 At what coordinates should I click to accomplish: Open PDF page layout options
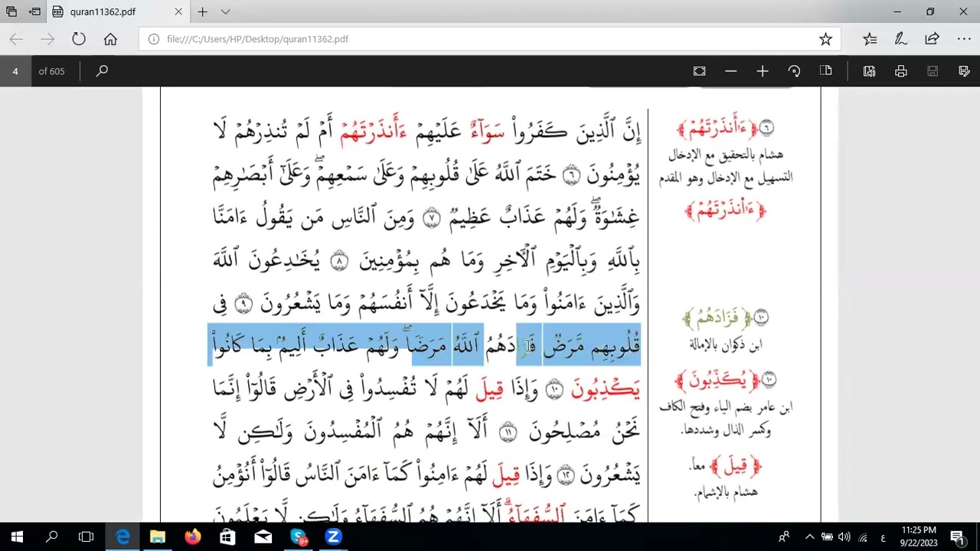825,71
